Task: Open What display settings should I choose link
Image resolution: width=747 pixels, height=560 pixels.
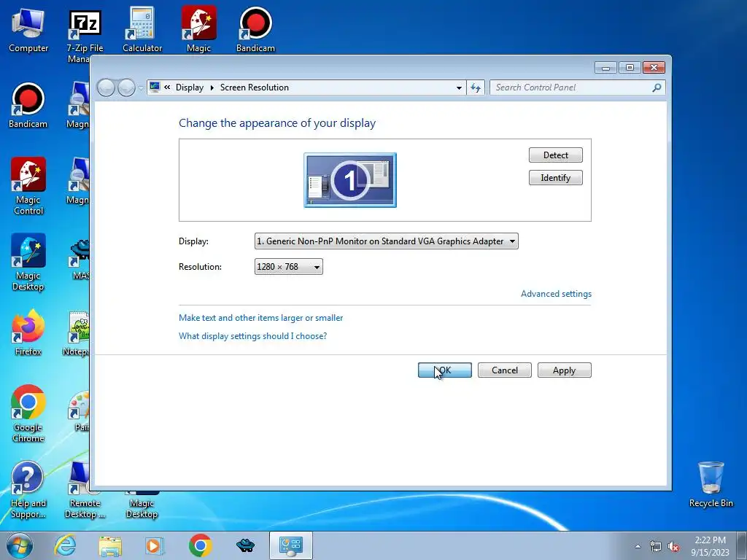Action: 252,336
